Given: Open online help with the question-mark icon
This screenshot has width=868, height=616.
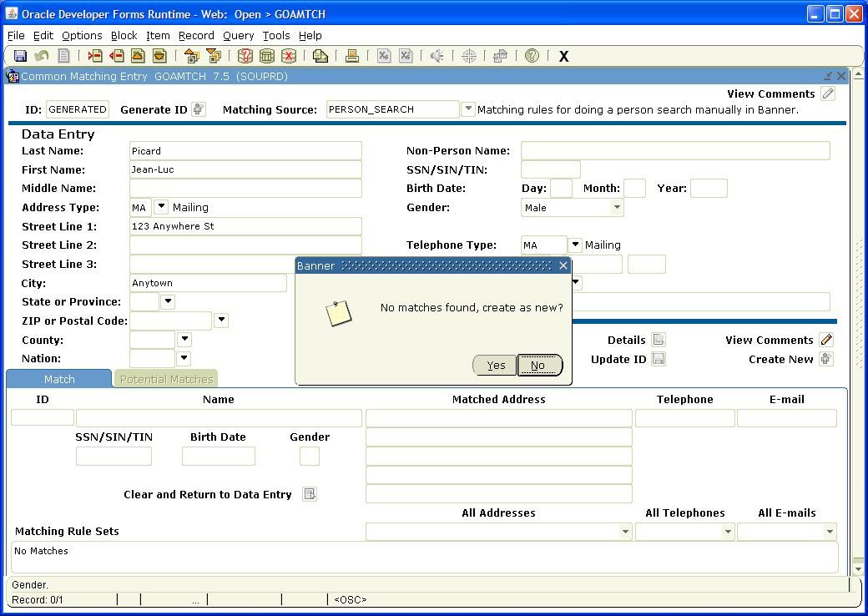Looking at the screenshot, I should (x=532, y=56).
